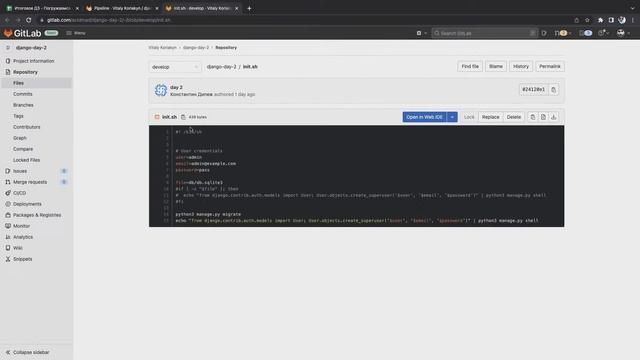Click the django-day-2 path breadcrumb link
640x360 pixels.
click(x=221, y=67)
